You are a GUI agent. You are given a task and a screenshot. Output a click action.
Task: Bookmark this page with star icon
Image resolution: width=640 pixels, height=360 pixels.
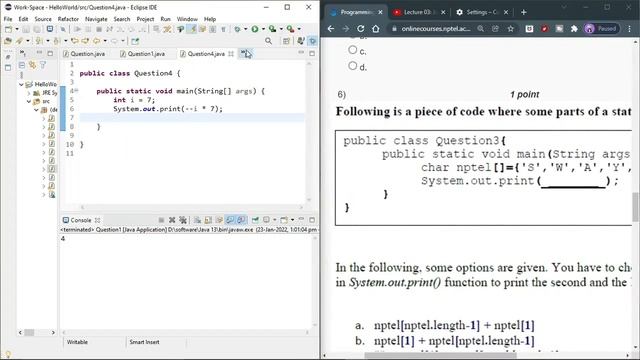pos(511,29)
